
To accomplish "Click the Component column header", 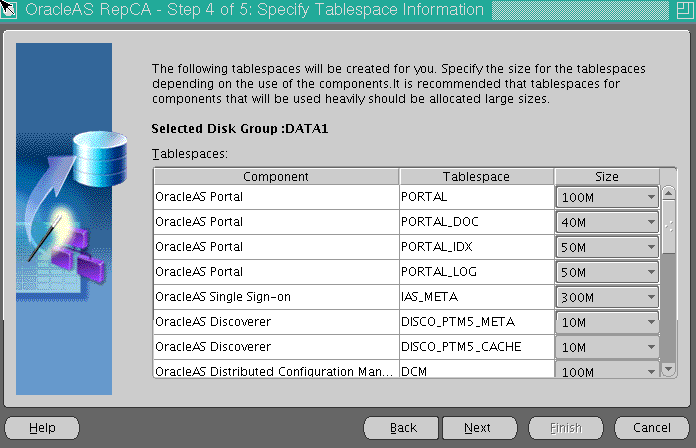I will tap(276, 176).
